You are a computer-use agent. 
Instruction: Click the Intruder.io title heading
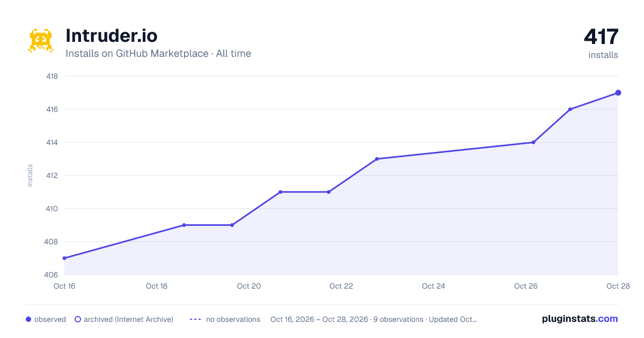(112, 35)
